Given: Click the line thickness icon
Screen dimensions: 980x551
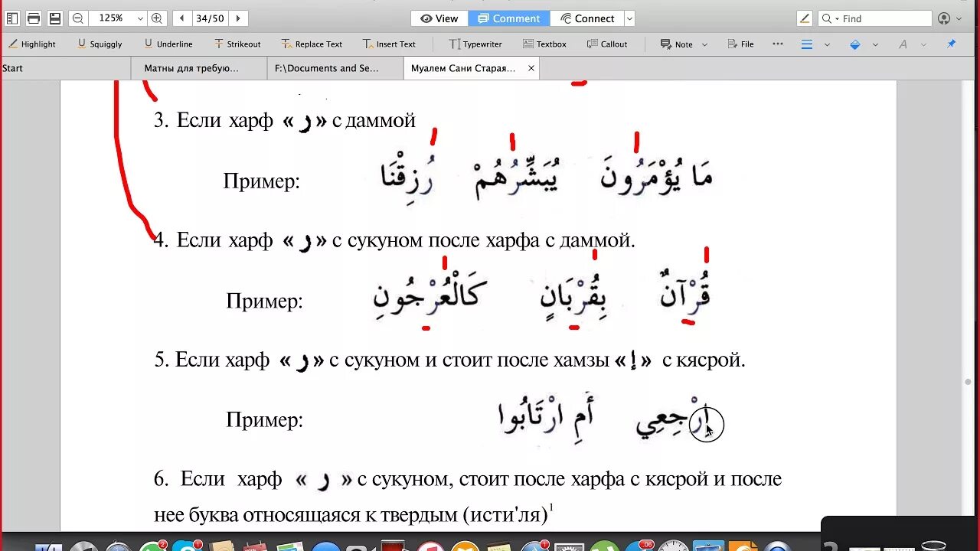Looking at the screenshot, I should [x=806, y=44].
